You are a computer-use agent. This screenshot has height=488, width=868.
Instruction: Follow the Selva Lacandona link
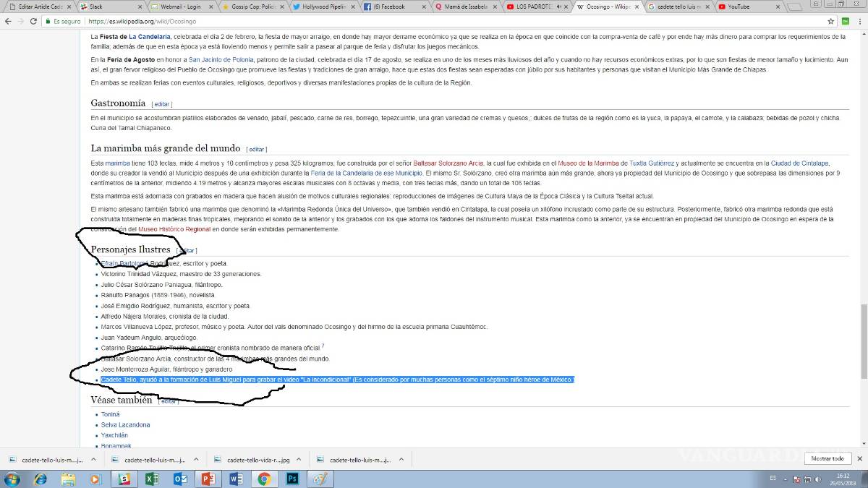[x=126, y=425]
